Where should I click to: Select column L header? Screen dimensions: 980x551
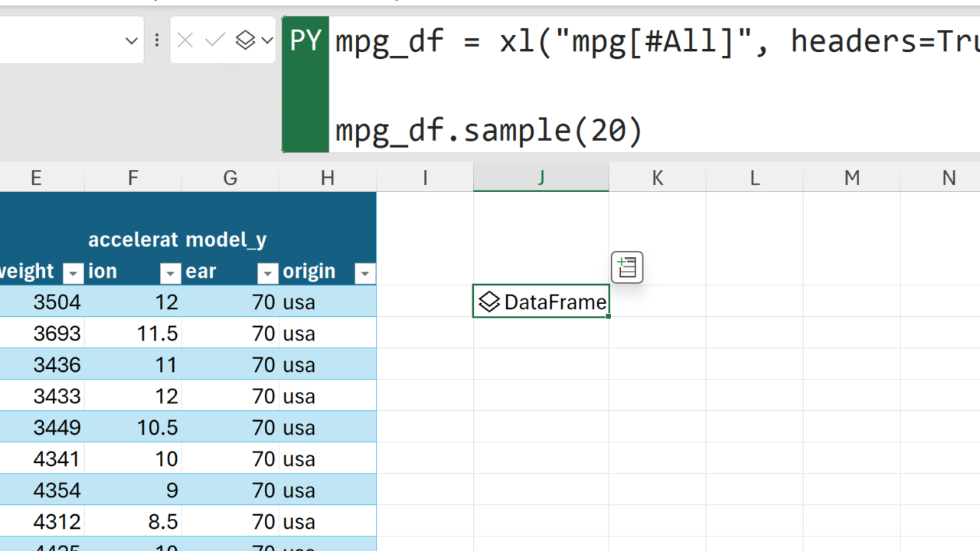[755, 178]
